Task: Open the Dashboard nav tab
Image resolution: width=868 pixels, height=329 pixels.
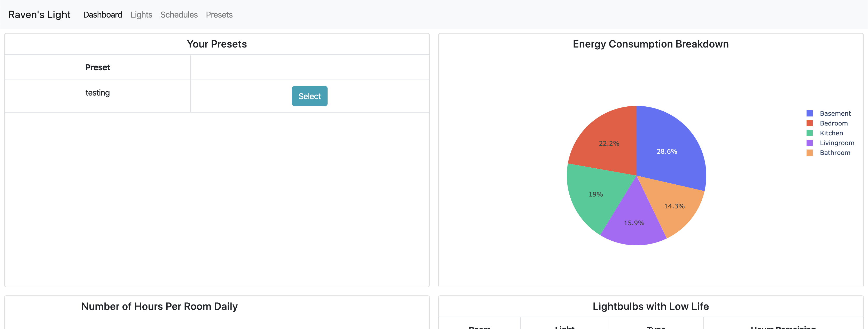Action: pyautogui.click(x=103, y=14)
